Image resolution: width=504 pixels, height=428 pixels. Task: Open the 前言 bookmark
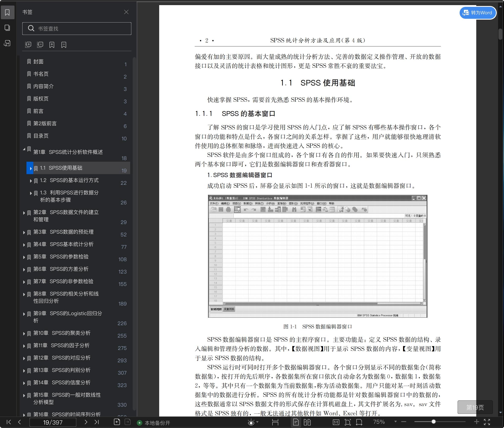tap(38, 111)
